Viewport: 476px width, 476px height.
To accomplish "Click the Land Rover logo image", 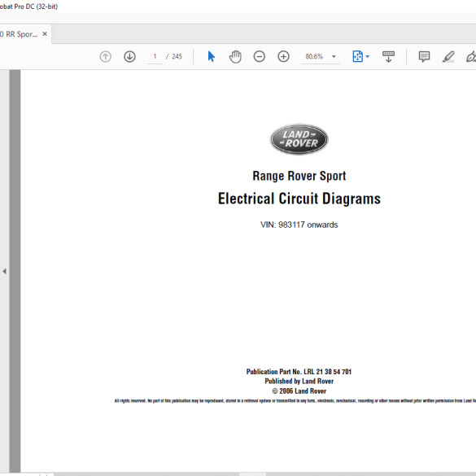I will tap(299, 139).
